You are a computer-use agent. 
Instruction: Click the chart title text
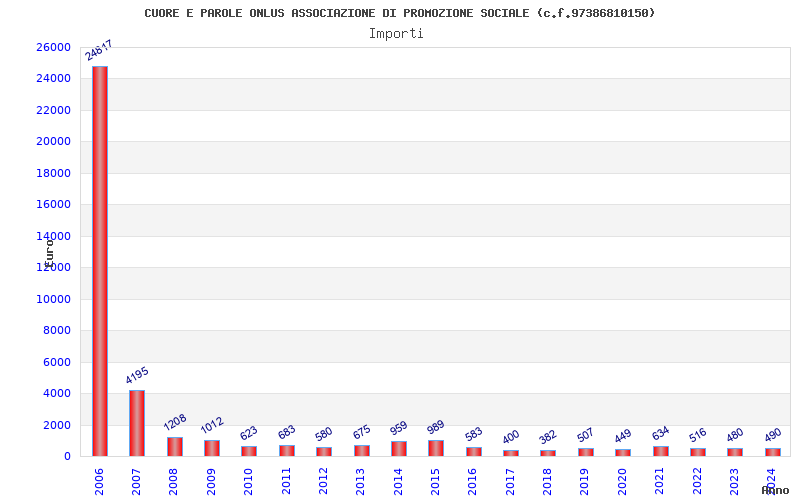[399, 13]
